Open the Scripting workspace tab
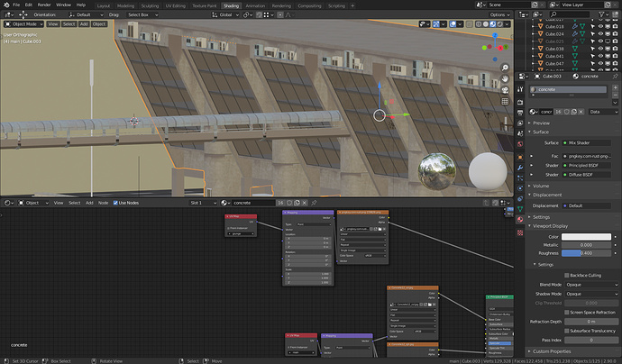Screen dimensions: 622x364 pyautogui.click(x=336, y=5)
